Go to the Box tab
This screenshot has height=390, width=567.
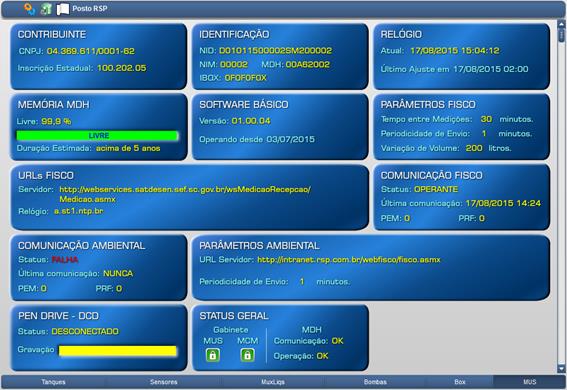460,382
